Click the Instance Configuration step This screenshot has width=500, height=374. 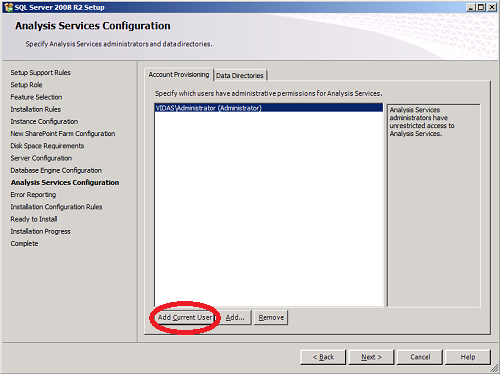click(44, 121)
